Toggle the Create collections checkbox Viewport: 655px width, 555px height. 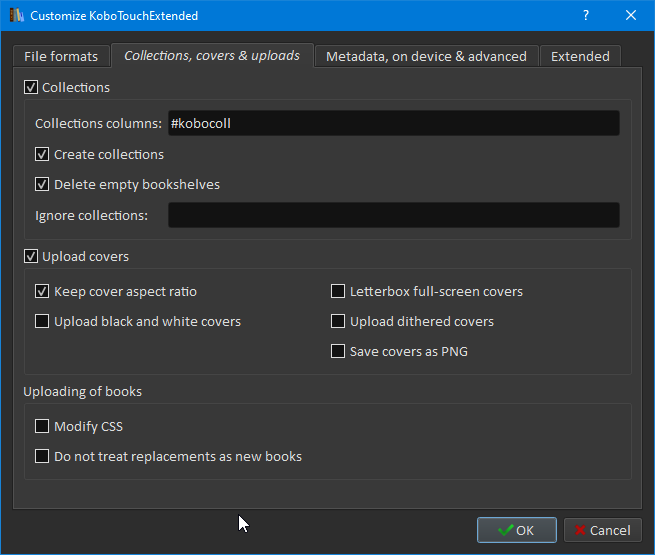point(42,154)
